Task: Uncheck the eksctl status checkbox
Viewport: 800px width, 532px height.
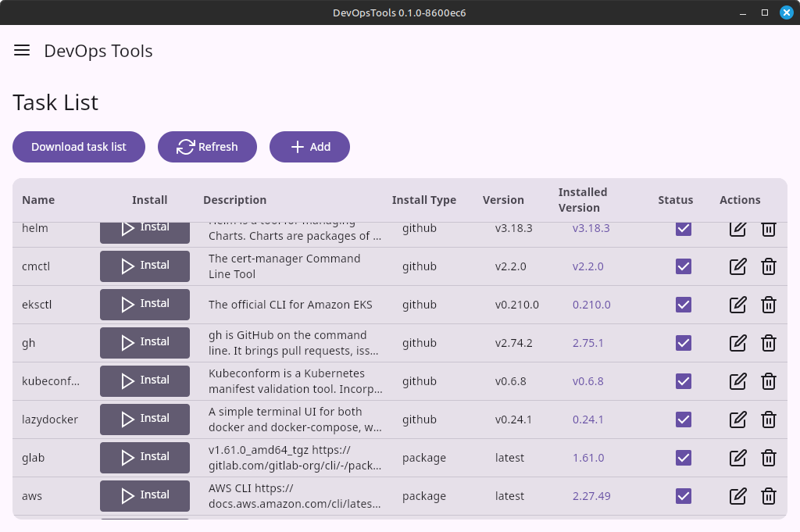Action: (684, 305)
